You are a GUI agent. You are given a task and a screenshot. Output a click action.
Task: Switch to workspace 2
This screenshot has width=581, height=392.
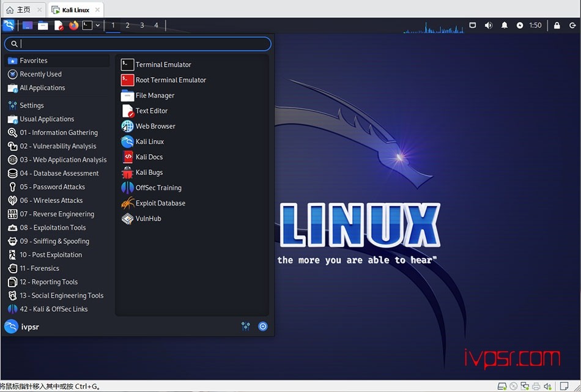(127, 25)
